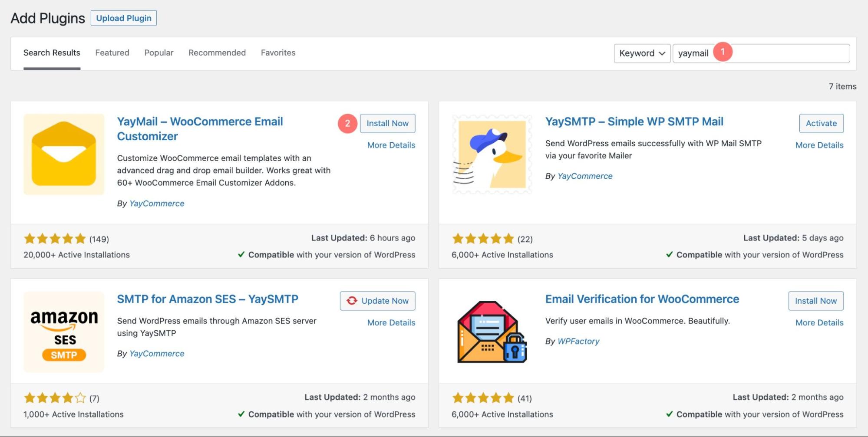Install the Email Verification for WooCommerce plugin

click(x=816, y=301)
